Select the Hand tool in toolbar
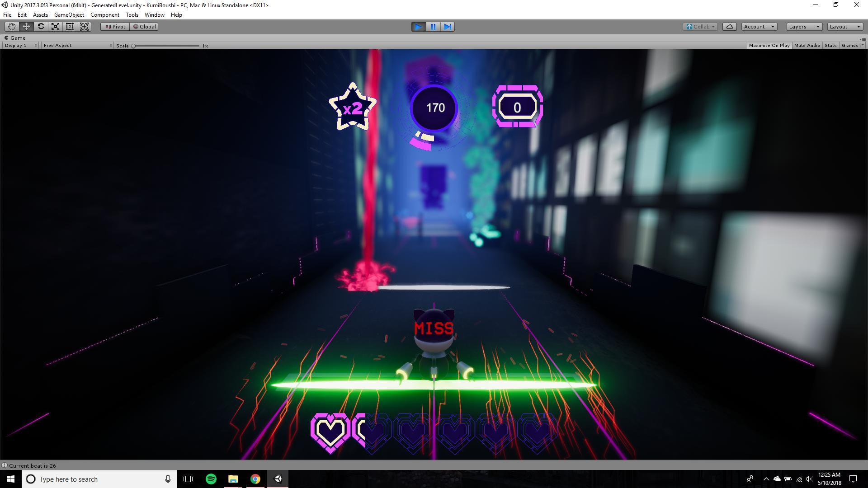This screenshot has height=488, width=868. 12,27
